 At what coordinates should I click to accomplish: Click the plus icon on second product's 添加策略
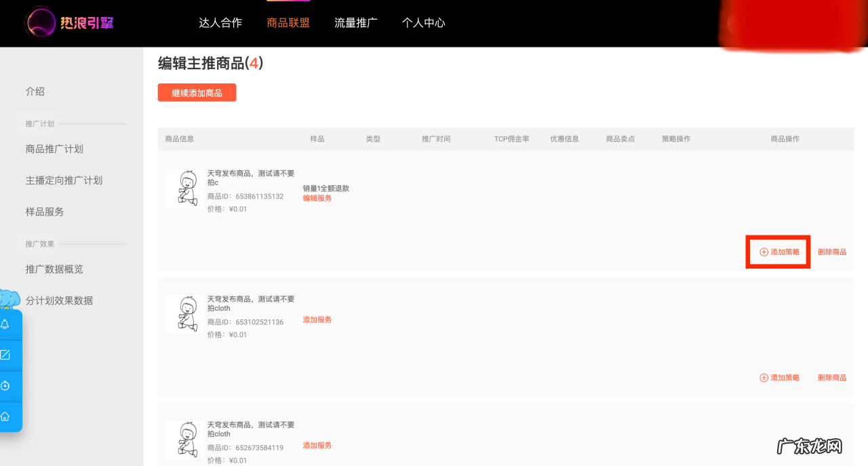(x=764, y=378)
